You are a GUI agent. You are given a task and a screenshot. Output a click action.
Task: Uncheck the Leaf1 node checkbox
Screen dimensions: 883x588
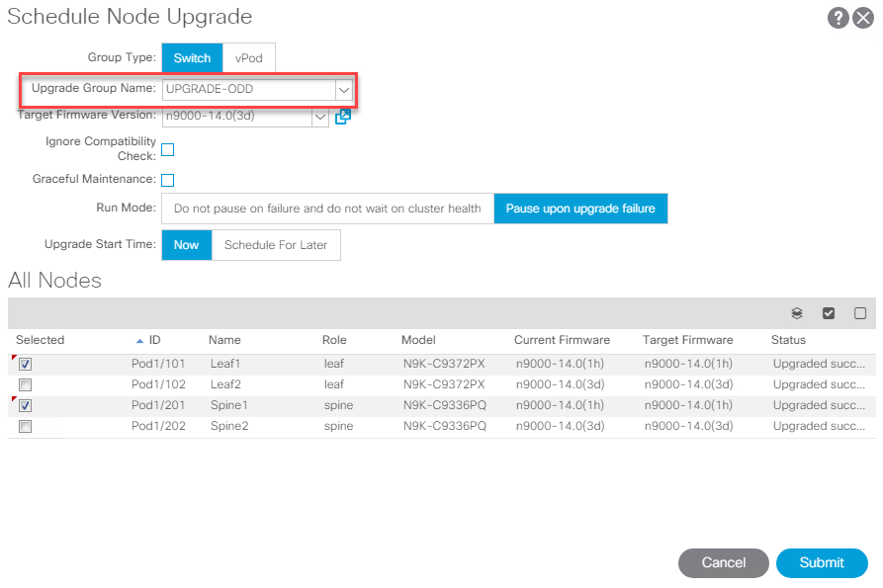[26, 364]
